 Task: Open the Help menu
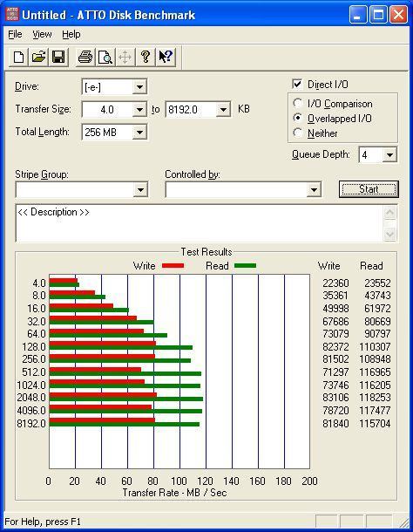tap(71, 34)
